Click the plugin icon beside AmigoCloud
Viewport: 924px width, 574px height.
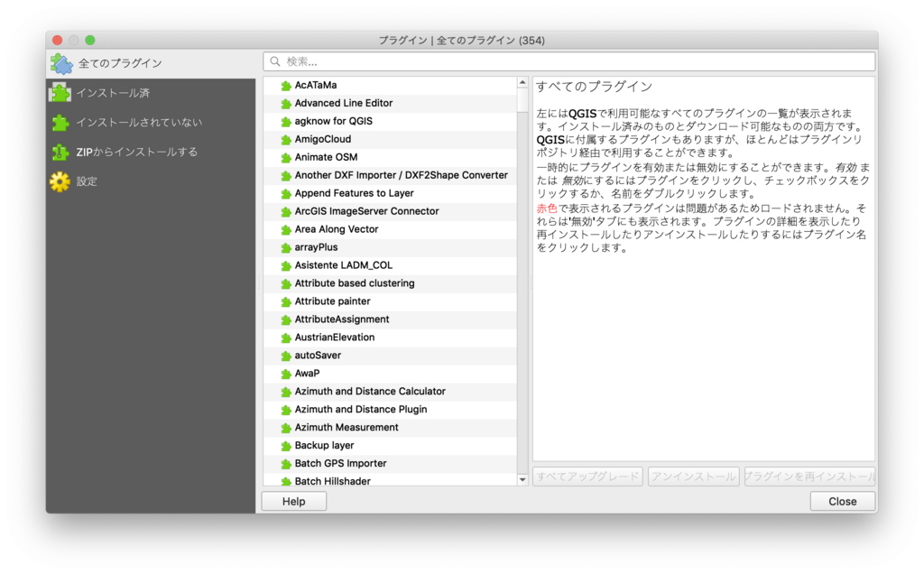click(x=285, y=140)
